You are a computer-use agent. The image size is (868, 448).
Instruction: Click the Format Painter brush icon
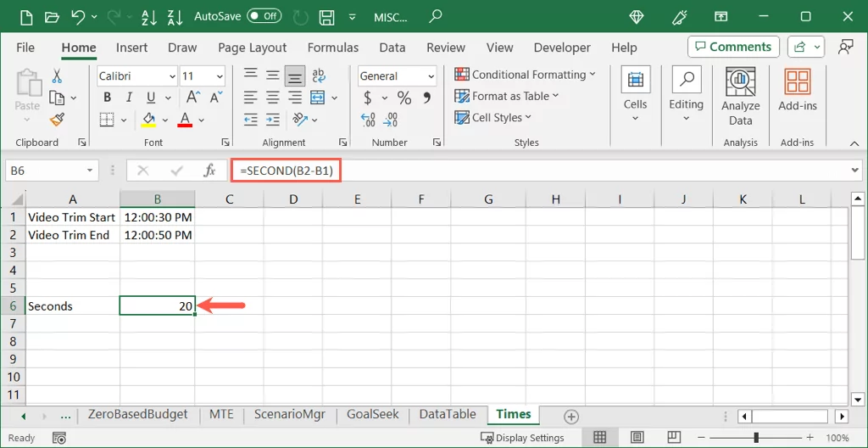tap(57, 120)
